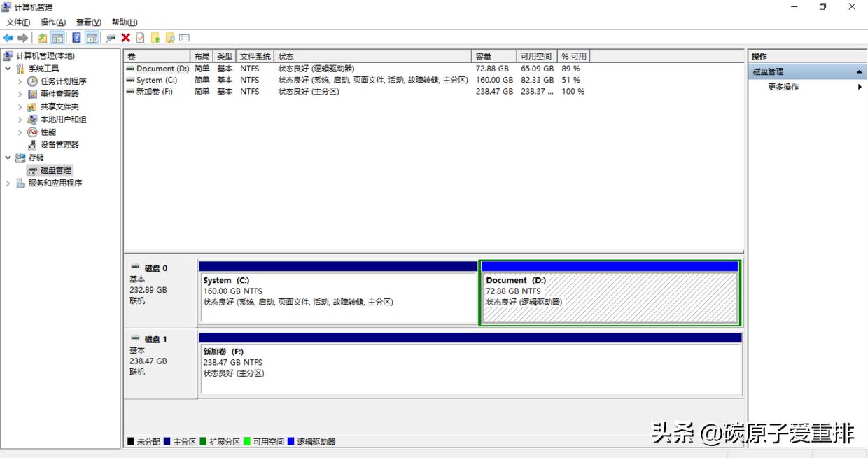Click the Up one level folder icon
Image resolution: width=868 pixels, height=458 pixels.
[43, 38]
